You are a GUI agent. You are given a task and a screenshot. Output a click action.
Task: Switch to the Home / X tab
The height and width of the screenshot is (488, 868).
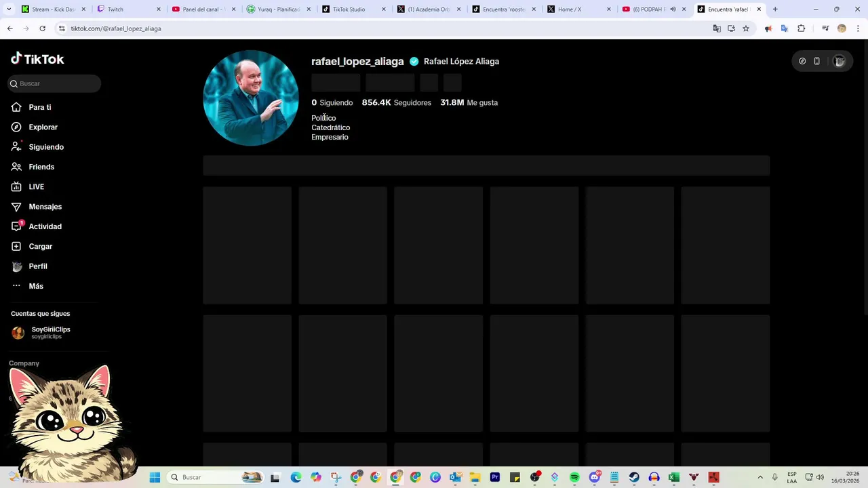click(578, 9)
